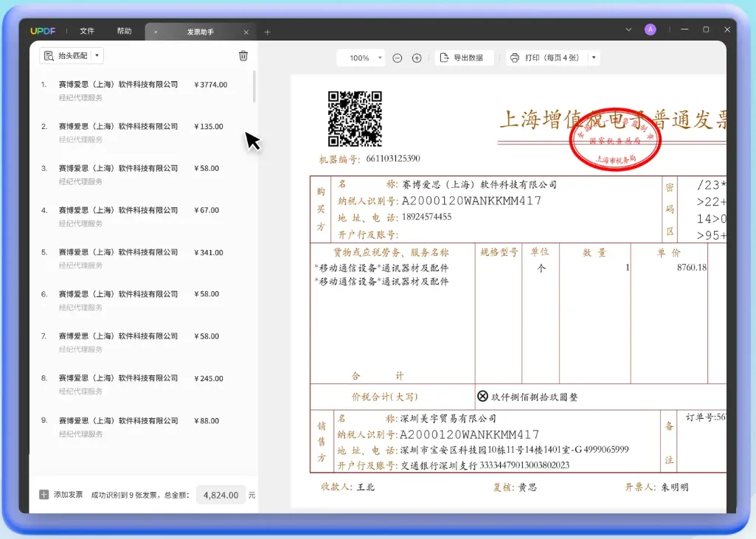Screen dimensions: 756x539
Task: Click the trash delete icon
Action: [243, 56]
